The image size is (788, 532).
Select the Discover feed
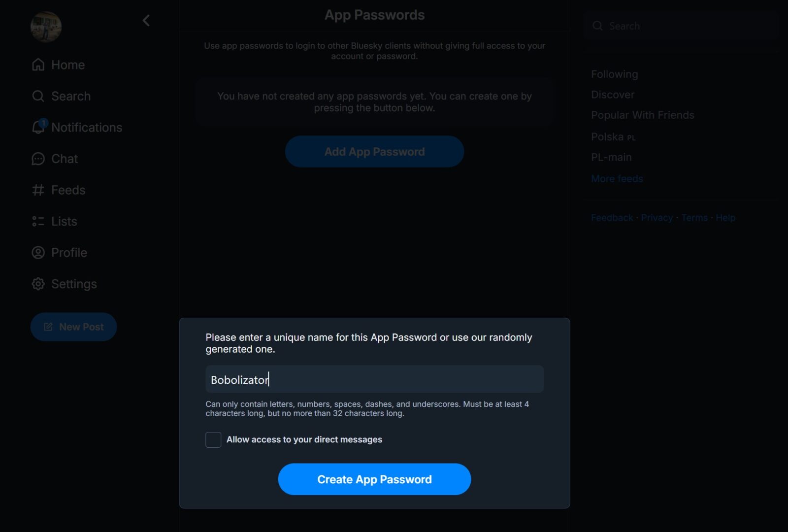pyautogui.click(x=612, y=95)
